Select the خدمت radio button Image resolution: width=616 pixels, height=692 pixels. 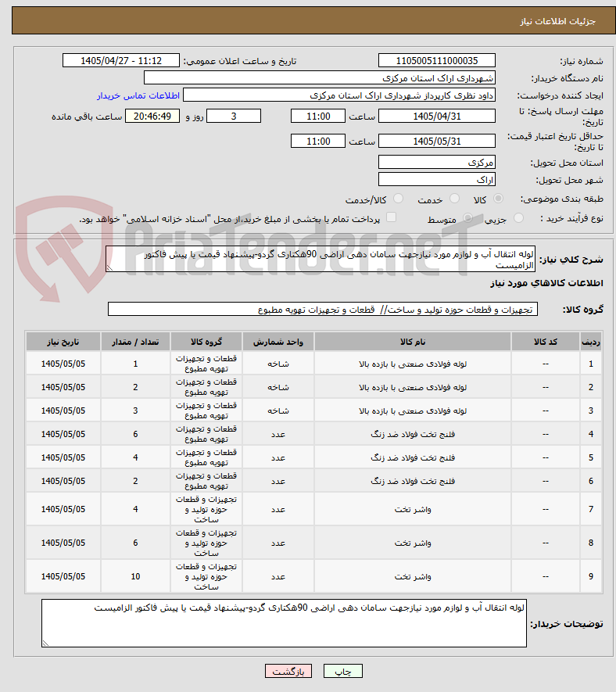(x=454, y=199)
